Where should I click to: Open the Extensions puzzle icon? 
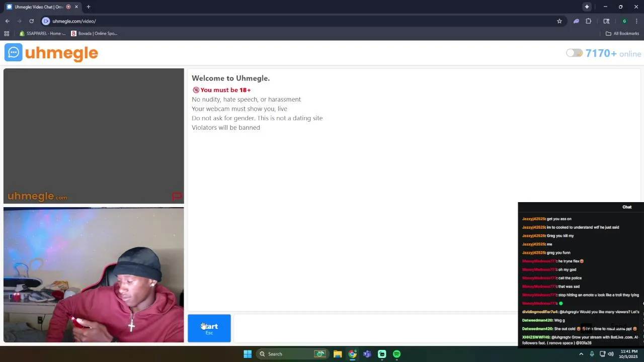[x=589, y=21]
